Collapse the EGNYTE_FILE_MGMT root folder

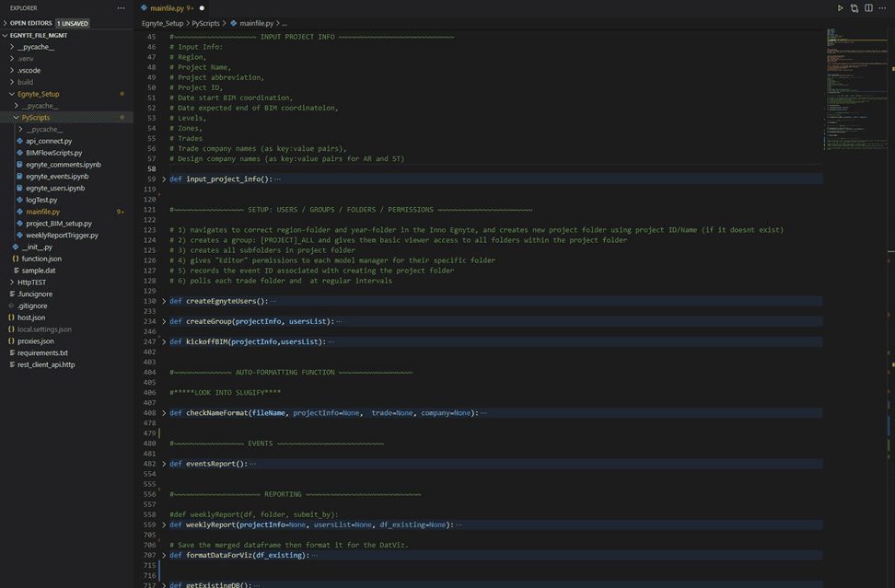[6, 35]
